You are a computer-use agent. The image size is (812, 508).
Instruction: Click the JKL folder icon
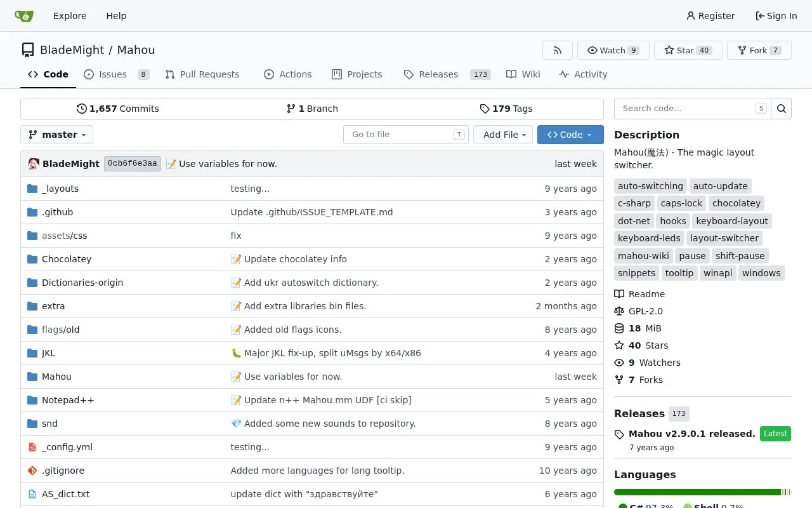point(32,353)
